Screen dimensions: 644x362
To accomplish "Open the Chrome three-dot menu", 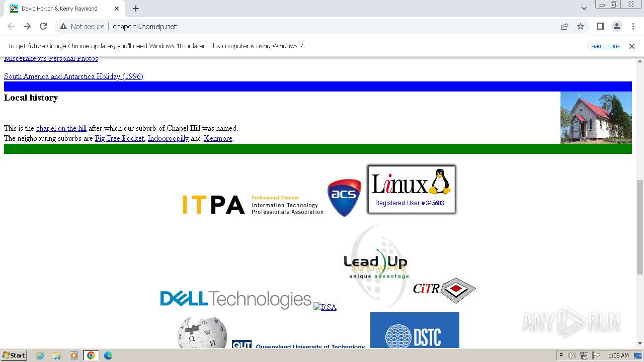I will click(632, 26).
